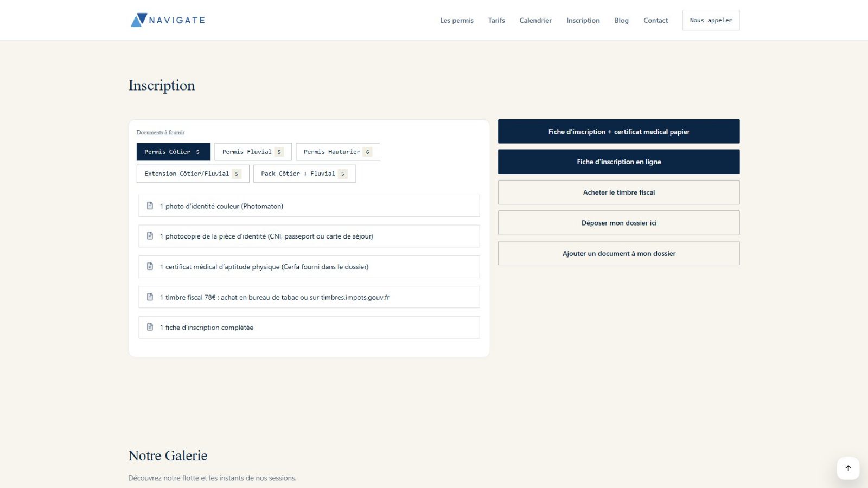The height and width of the screenshot is (488, 868).
Task: Click Ajouter un document à mon dossier
Action: (x=619, y=253)
